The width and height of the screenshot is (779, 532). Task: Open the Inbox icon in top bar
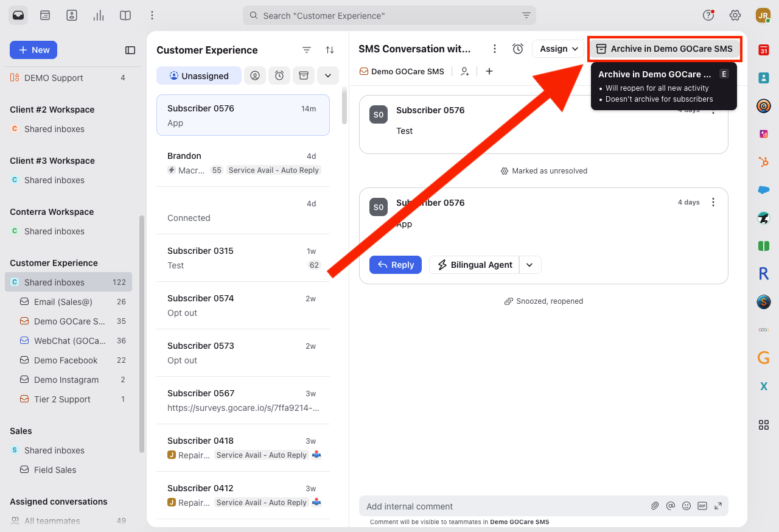pyautogui.click(x=18, y=15)
